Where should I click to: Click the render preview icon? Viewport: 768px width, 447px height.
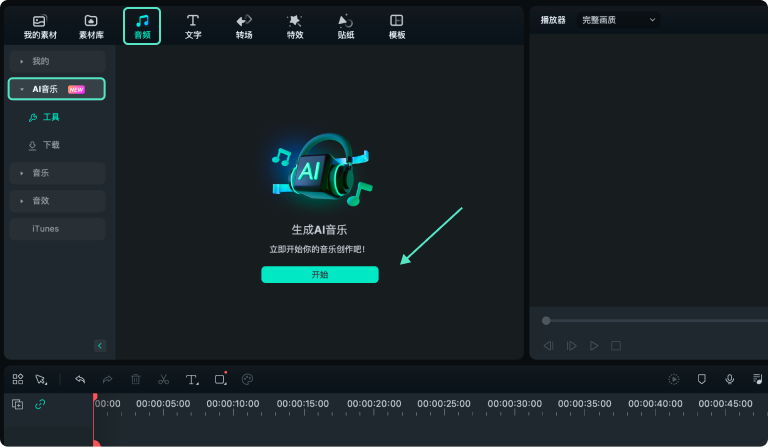tap(674, 379)
